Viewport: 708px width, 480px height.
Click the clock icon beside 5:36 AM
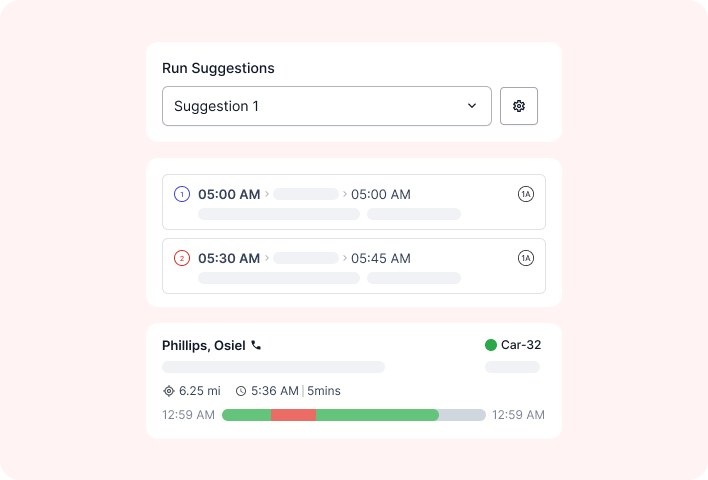241,391
